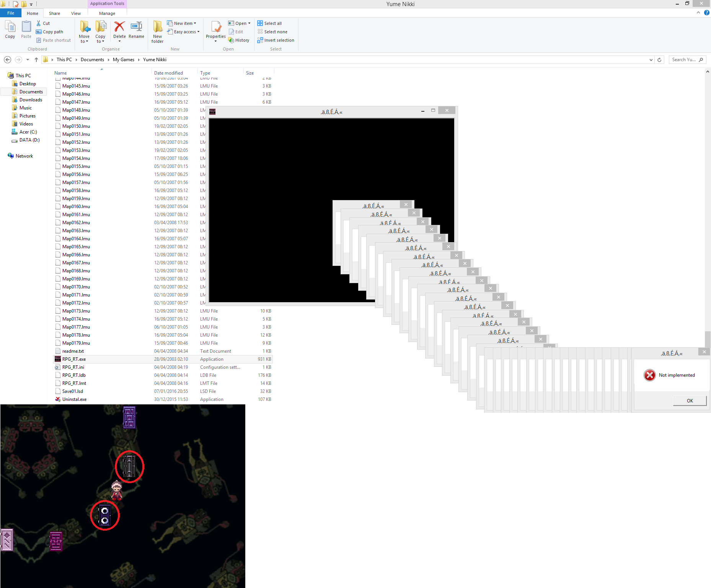Select the Application Tools contextual tab
This screenshot has height=588, width=711.
pyautogui.click(x=107, y=3)
